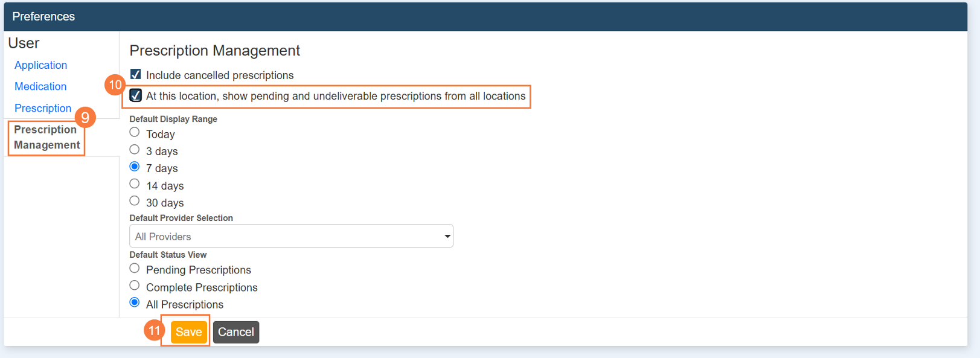Go to Medication preferences

(40, 86)
